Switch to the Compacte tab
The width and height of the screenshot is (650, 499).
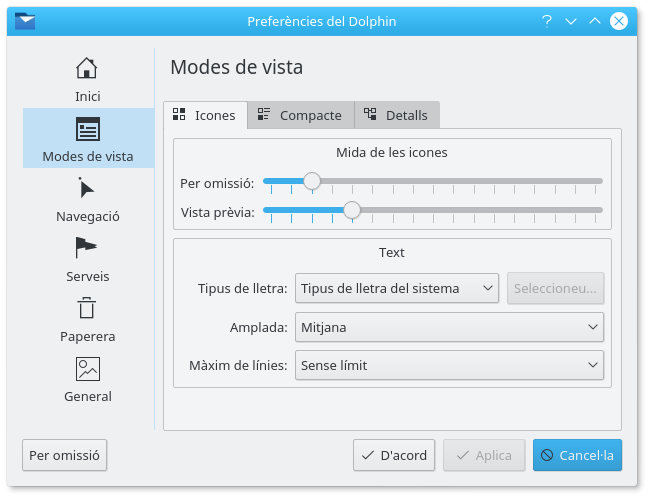(x=300, y=115)
